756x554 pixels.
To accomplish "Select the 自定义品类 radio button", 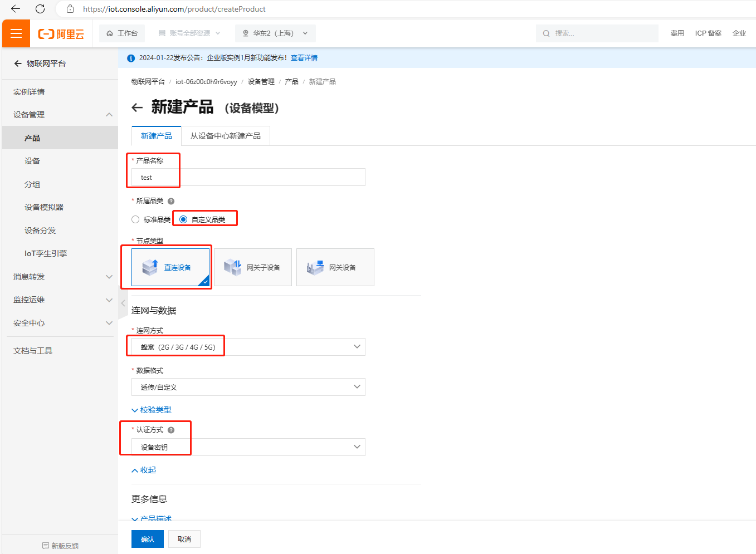I will [x=183, y=219].
